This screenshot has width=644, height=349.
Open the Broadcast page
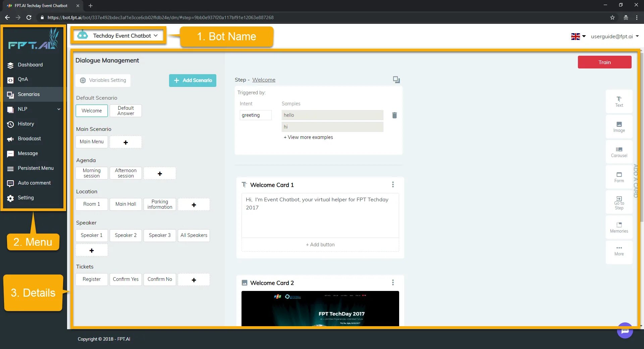coord(29,139)
